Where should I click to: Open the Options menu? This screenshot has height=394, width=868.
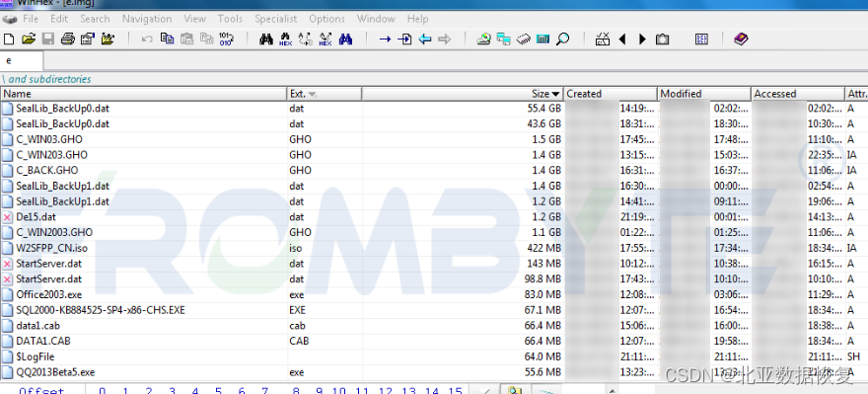(x=326, y=19)
